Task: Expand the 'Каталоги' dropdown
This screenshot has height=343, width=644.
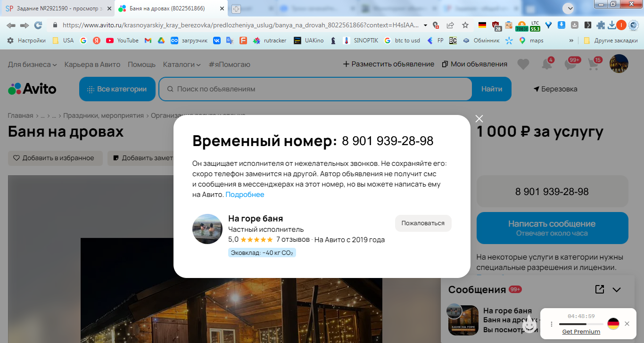Action: [x=182, y=64]
